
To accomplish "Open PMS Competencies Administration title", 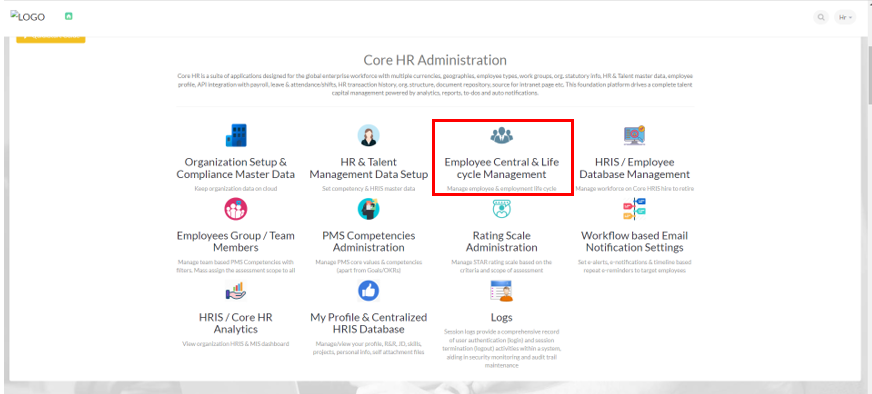I will 368,242.
